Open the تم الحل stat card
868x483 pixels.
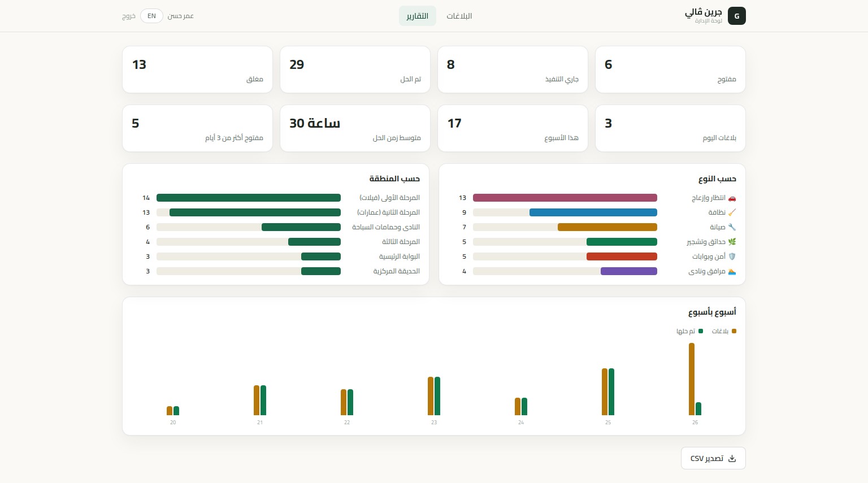355,69
